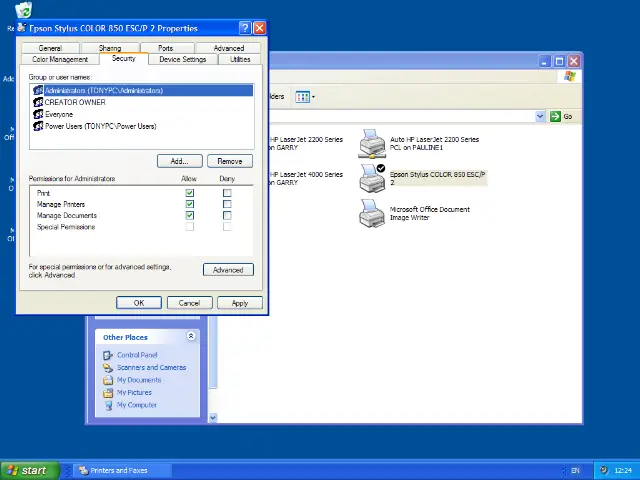Click the printer icon in dialog title bar
The width and height of the screenshot is (640, 480).
pyautogui.click(x=22, y=28)
